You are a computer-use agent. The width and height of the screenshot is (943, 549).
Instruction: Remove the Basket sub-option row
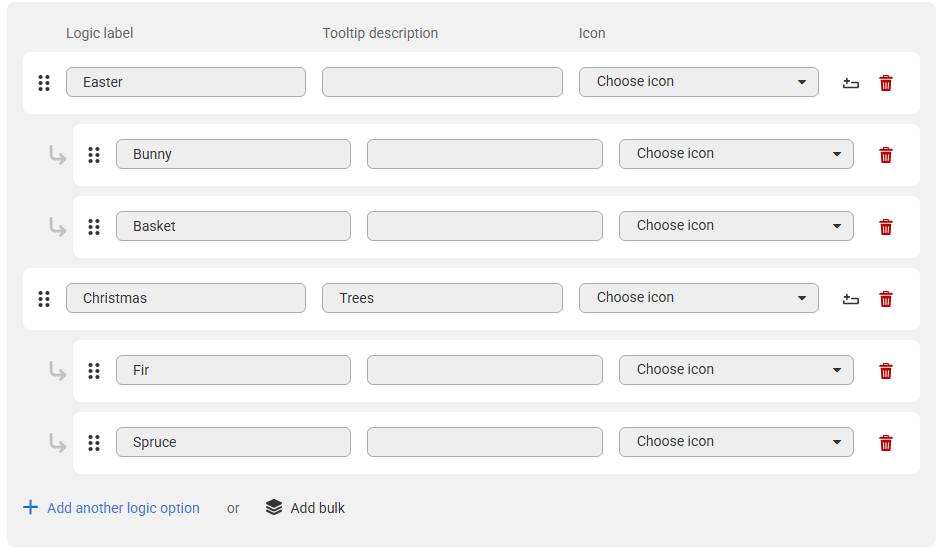(x=885, y=227)
